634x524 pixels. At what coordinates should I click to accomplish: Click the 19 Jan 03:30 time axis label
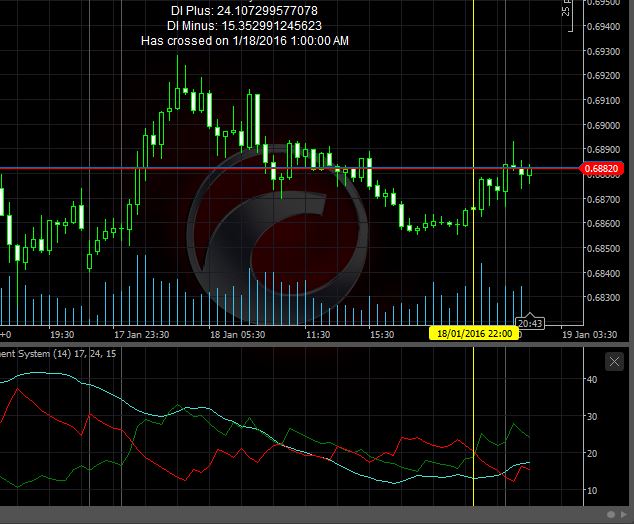tap(590, 335)
